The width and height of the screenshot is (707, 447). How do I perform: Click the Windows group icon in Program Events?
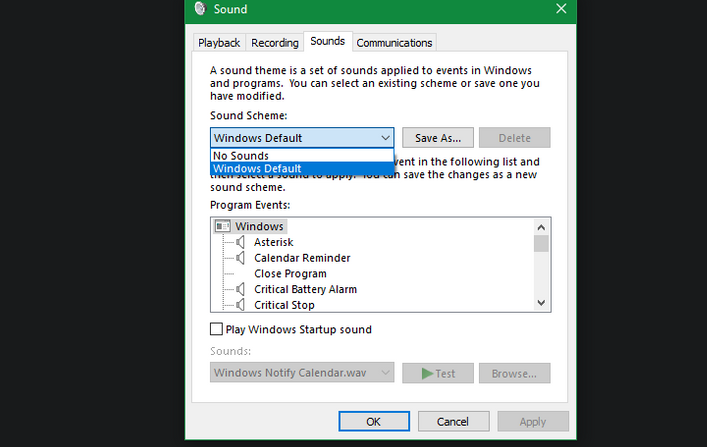(x=223, y=227)
